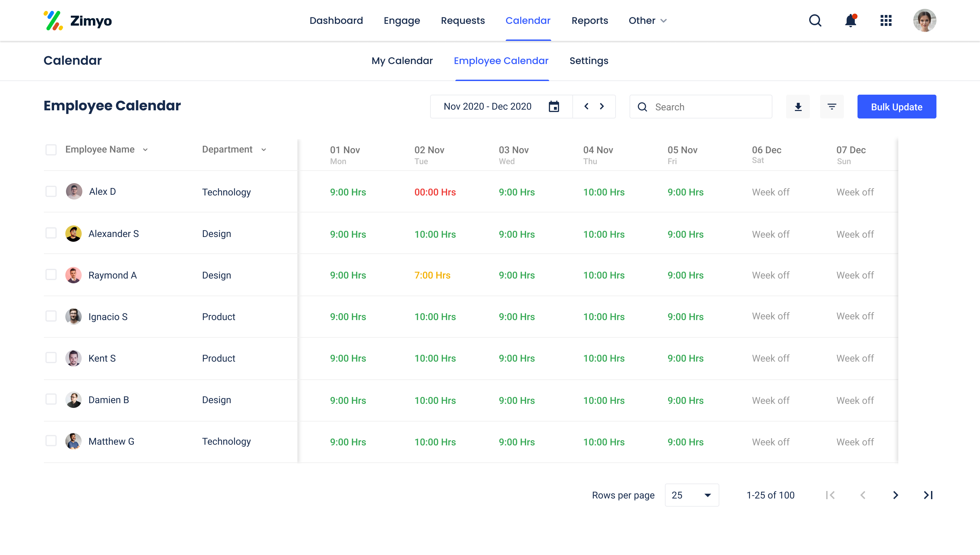Focus the employee Search field
The width and height of the screenshot is (980, 555).
pos(708,107)
